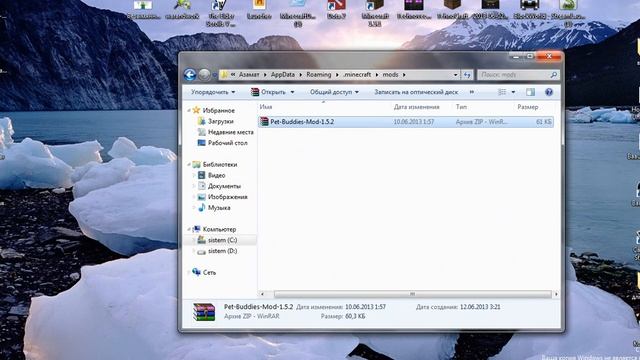Sort by the Размер column header
The height and width of the screenshot is (360, 640).
[528, 107]
